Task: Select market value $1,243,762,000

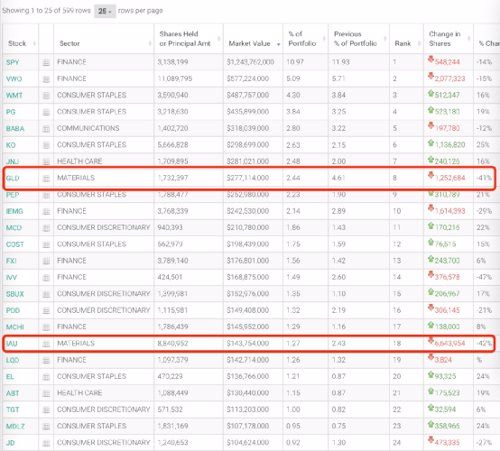Action: 250,62
